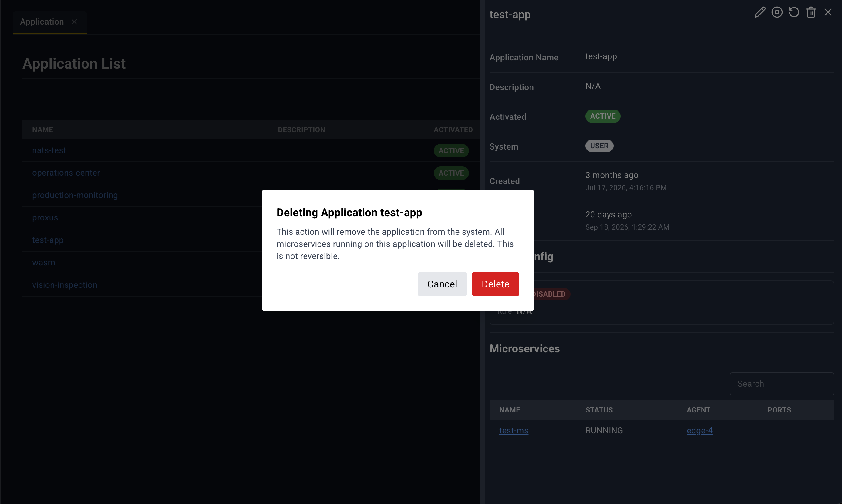Open the edge-4 agent link
Image resolution: width=842 pixels, height=504 pixels.
pos(699,430)
